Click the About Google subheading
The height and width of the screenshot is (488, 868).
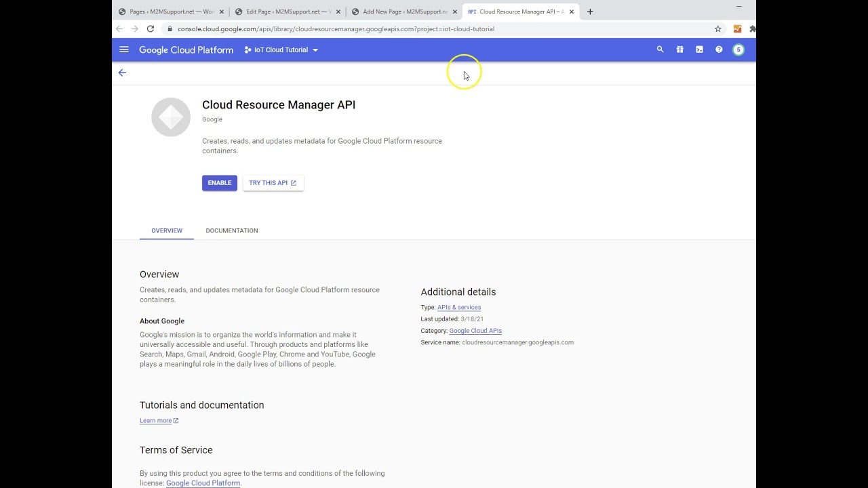[162, 321]
